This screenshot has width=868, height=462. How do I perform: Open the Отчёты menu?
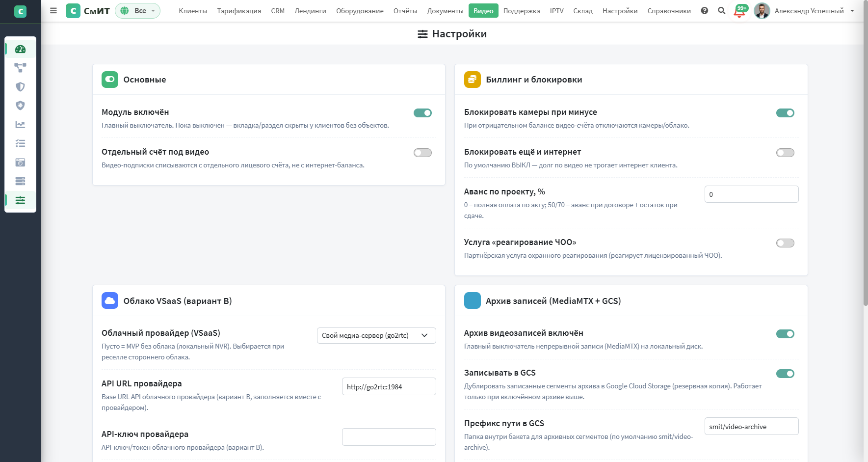pos(405,11)
